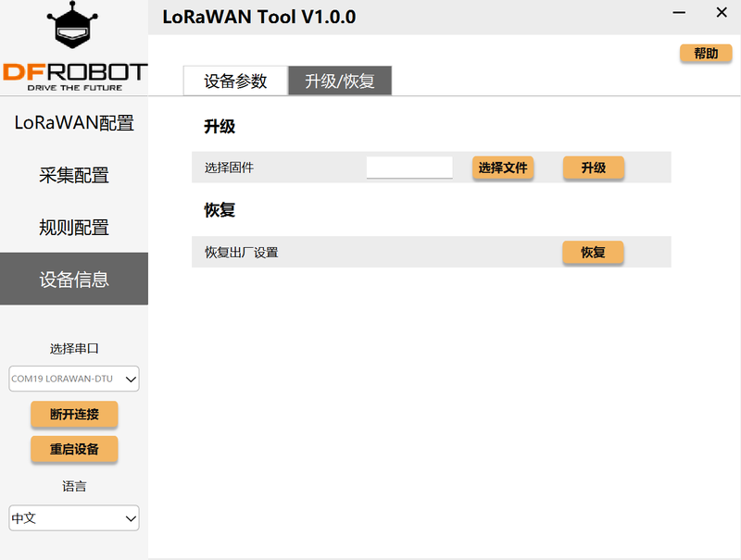Switch to the 设备参数 tab

(235, 81)
